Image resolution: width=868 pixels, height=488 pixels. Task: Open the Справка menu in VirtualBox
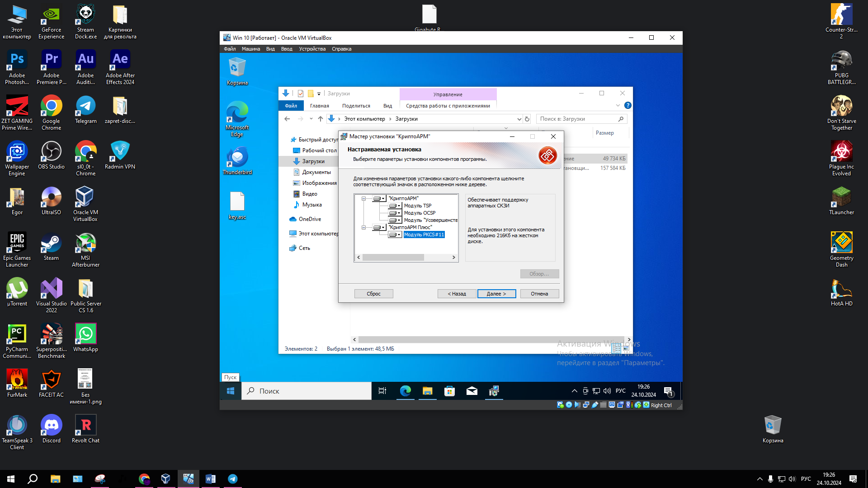tap(341, 49)
